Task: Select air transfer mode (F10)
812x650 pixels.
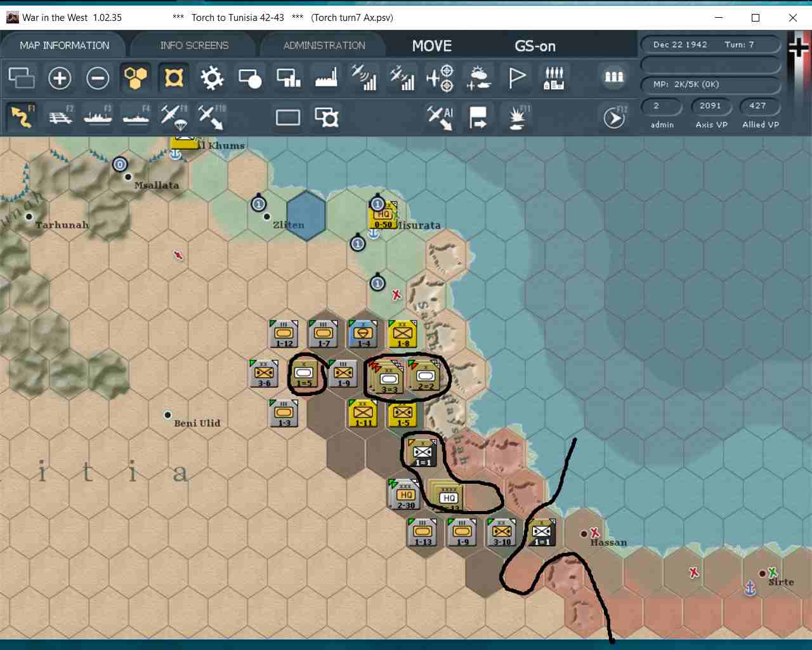Action: click(212, 117)
